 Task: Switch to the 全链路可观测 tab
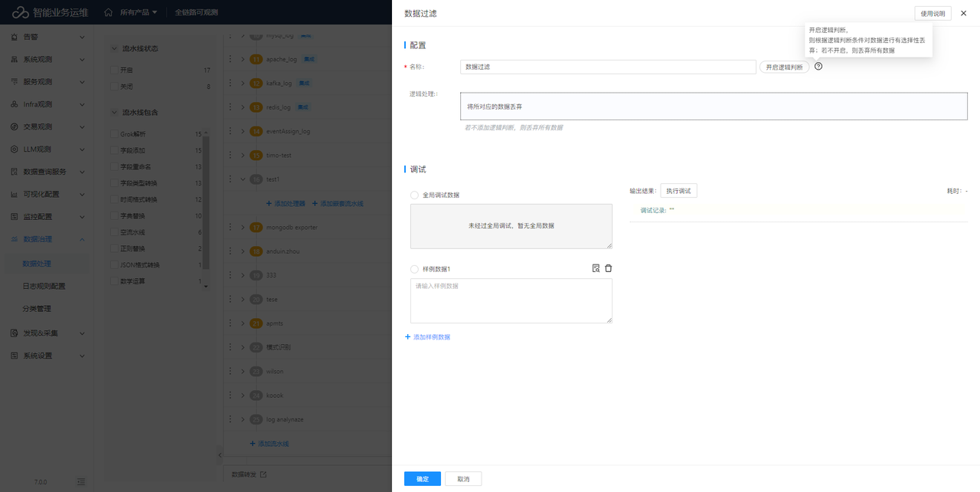click(x=196, y=12)
